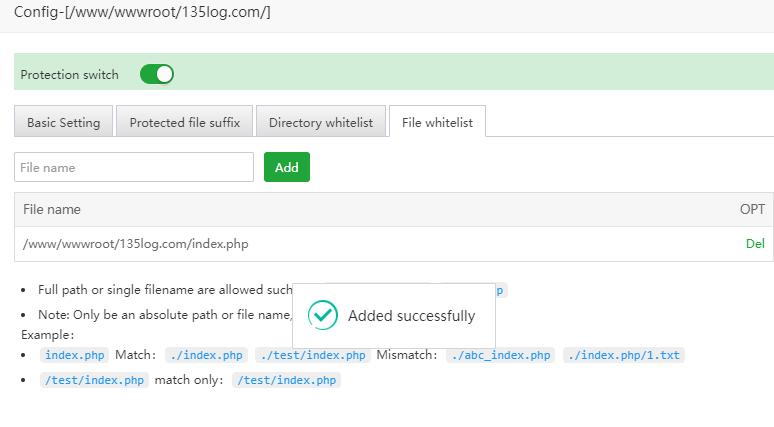Click the ./test/index.php match example tag
Screen dimensions: 774x427
pos(313,355)
